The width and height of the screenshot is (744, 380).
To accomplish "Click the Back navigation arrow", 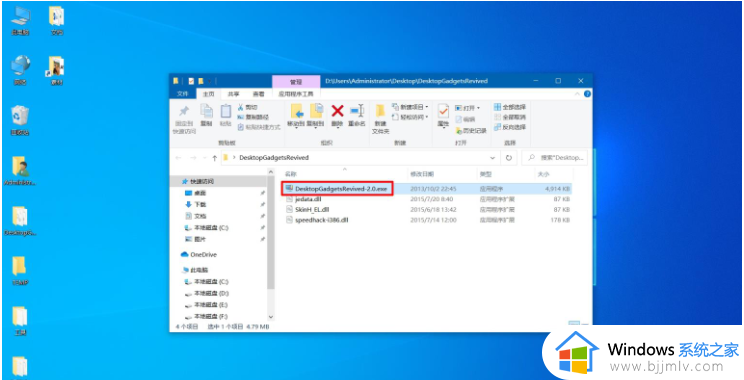I will (x=178, y=158).
